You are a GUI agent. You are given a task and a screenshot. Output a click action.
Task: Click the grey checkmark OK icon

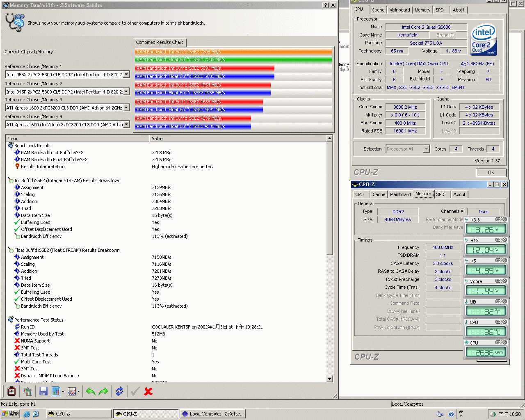coord(135,391)
